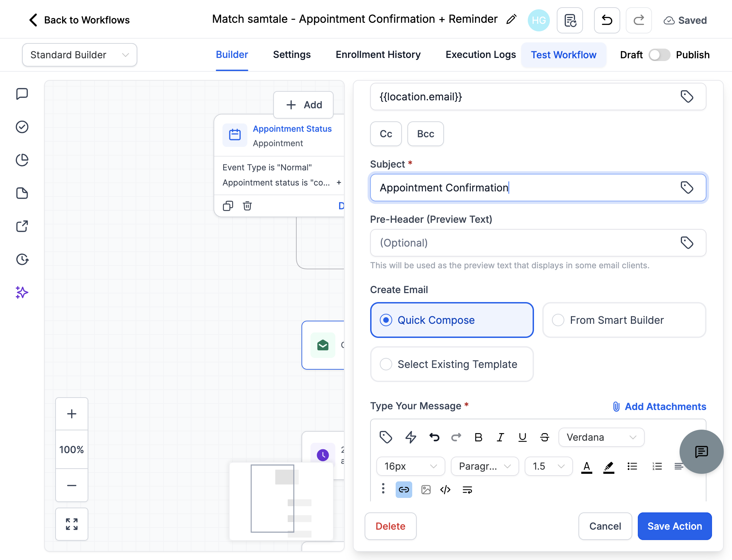Select From Smart Builder radio option
This screenshot has height=560, width=732.
click(624, 320)
